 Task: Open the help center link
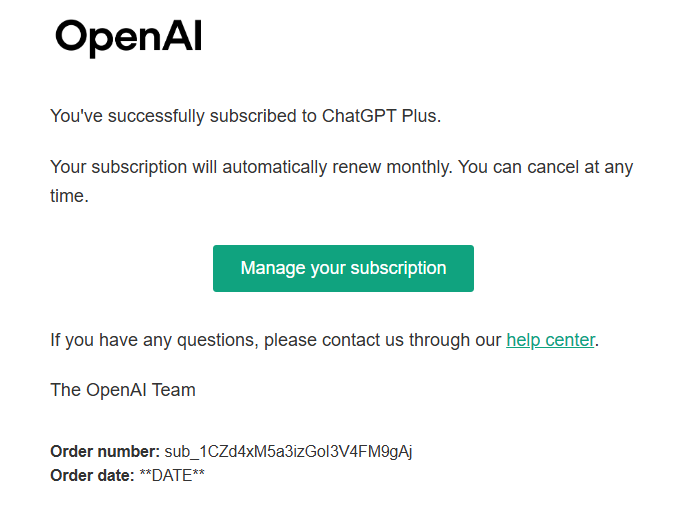coord(550,340)
